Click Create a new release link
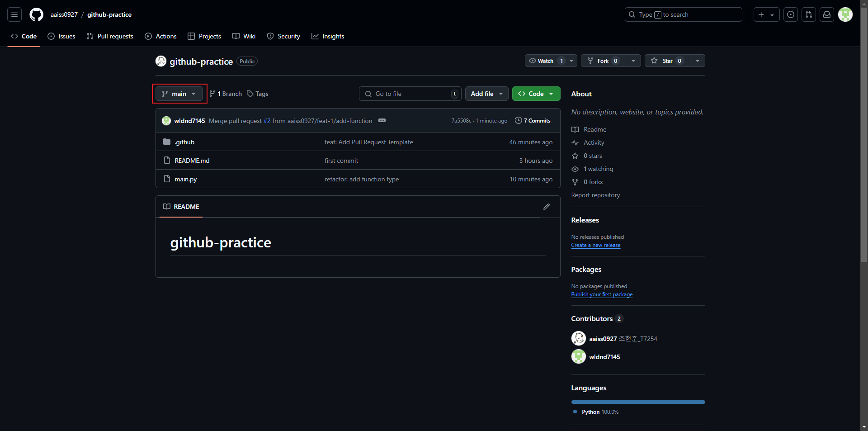The image size is (868, 431). [x=596, y=245]
